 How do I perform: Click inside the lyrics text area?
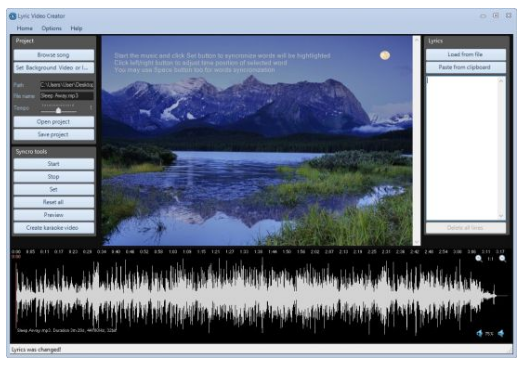pos(462,148)
